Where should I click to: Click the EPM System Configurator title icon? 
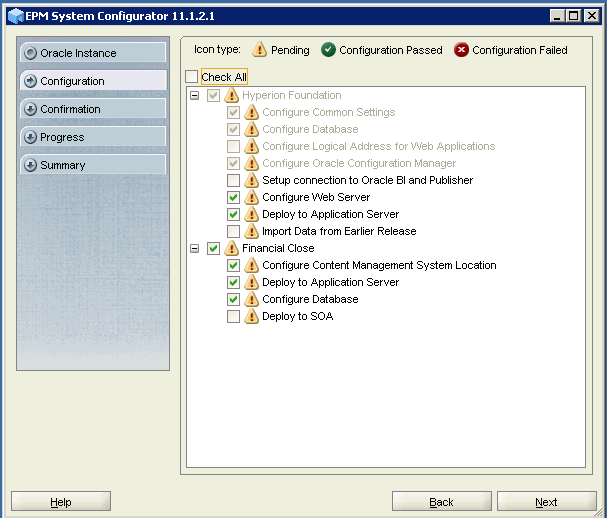[x=16, y=16]
